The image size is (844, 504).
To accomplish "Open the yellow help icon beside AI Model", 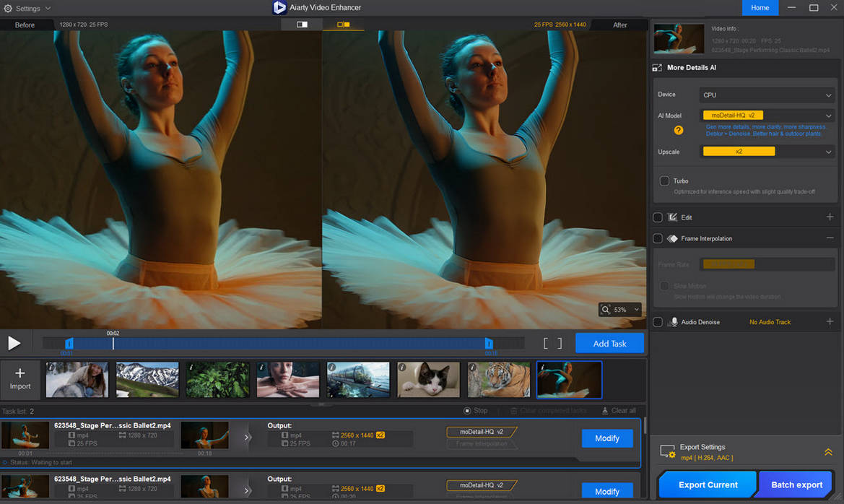I will [x=677, y=130].
